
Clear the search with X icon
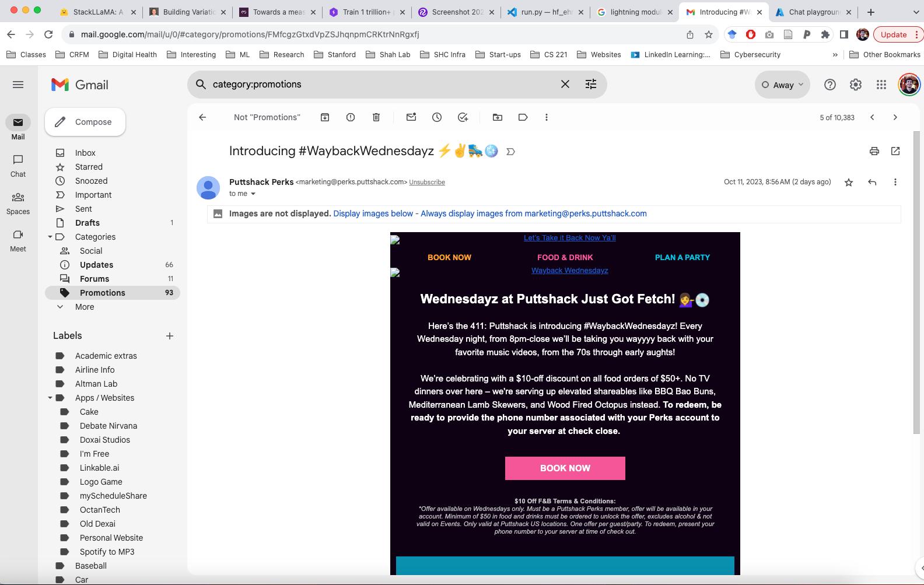[x=565, y=84]
